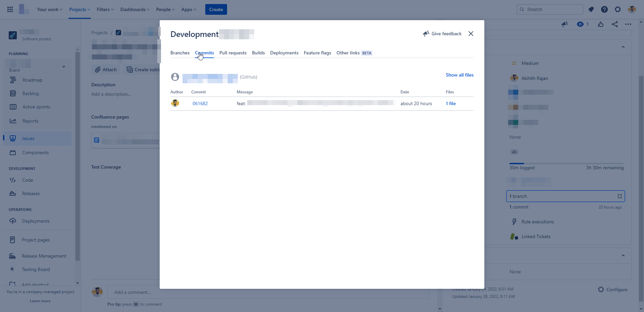
Task: Expand the Dashboards dropdown
Action: coord(135,9)
